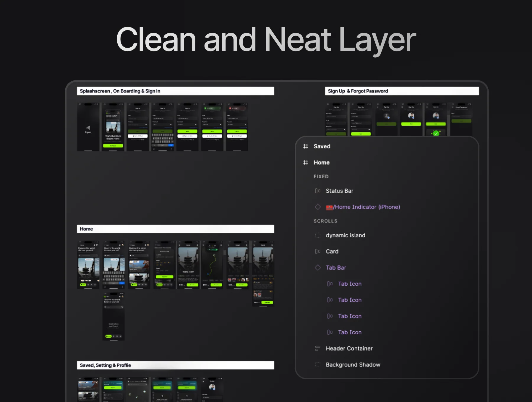Click the auto layout icon beside Status Bar
This screenshot has height=402, width=532.
pos(318,191)
